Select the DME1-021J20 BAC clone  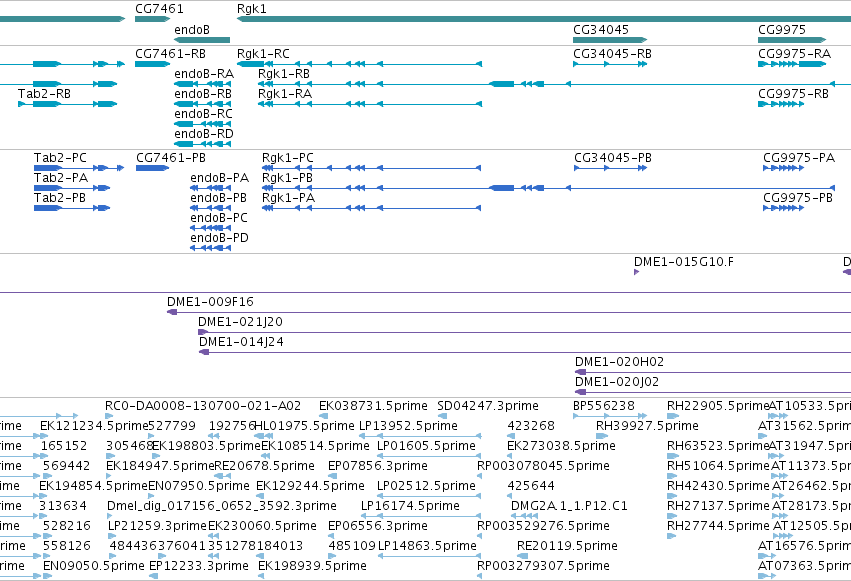(524, 333)
